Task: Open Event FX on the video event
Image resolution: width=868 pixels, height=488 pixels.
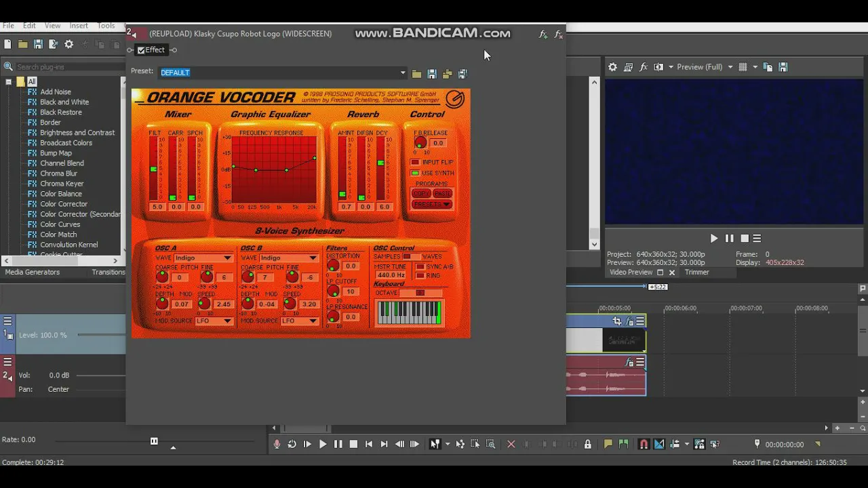Action: 629,321
